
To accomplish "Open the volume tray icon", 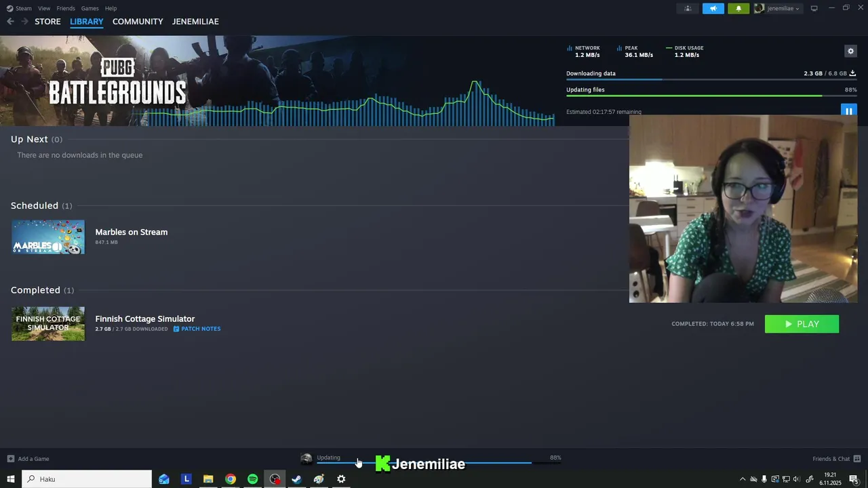I will [x=797, y=479].
